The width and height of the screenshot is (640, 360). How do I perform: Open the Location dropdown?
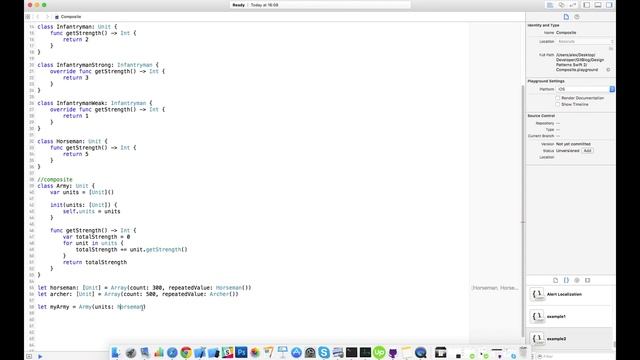[x=584, y=41]
